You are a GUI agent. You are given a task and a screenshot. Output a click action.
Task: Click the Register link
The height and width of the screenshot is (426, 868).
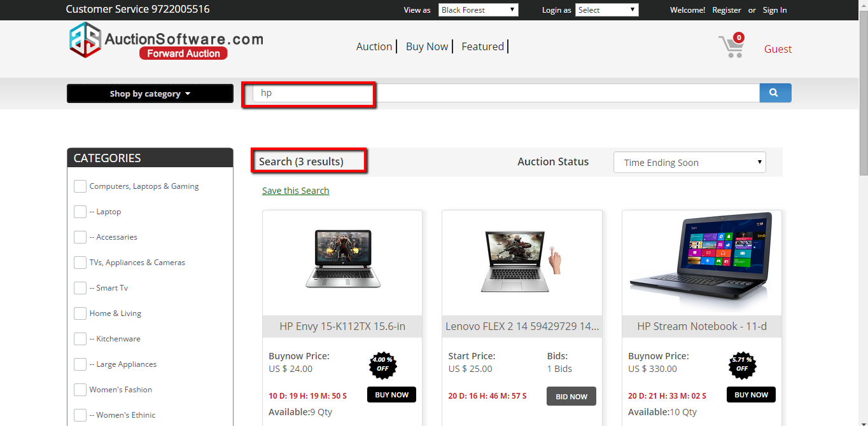[x=727, y=10]
